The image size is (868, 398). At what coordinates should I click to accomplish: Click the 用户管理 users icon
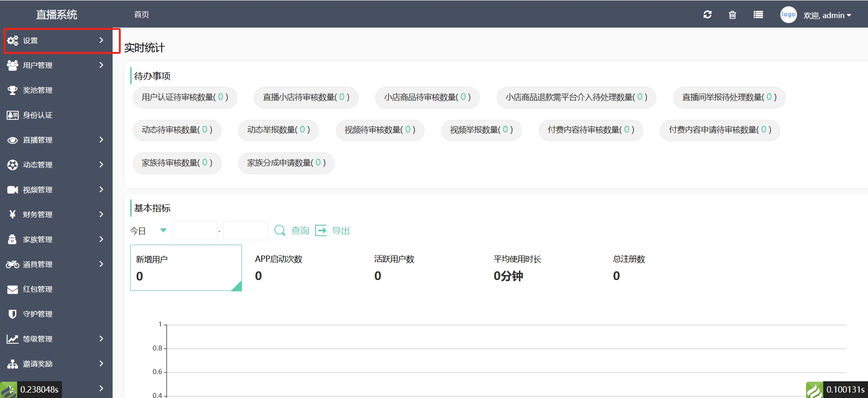(13, 65)
